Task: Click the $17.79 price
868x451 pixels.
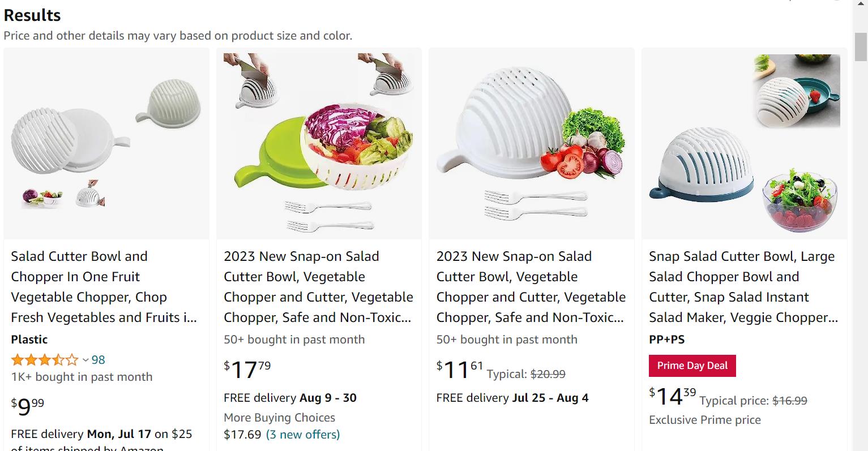Action: click(247, 369)
